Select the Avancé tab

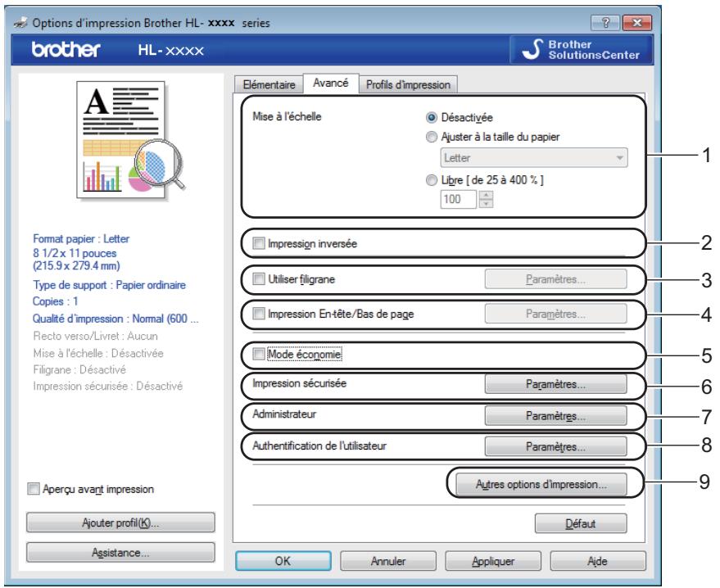[331, 83]
